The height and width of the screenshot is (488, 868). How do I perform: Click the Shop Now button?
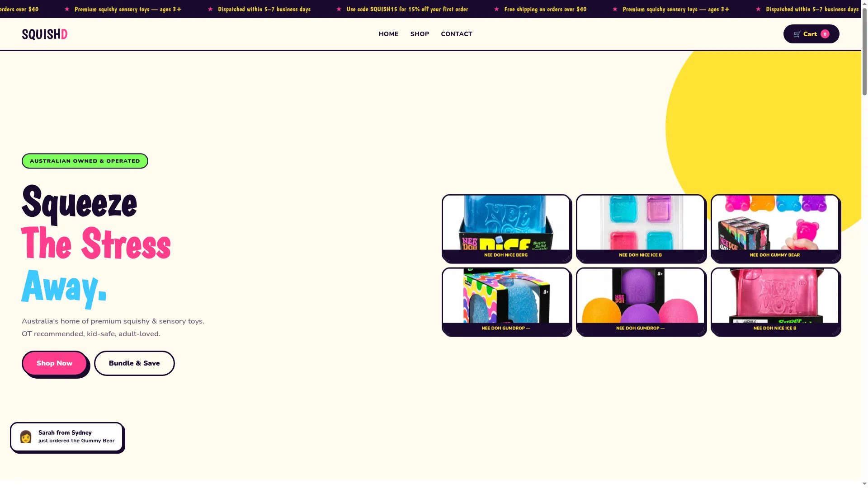pyautogui.click(x=55, y=363)
